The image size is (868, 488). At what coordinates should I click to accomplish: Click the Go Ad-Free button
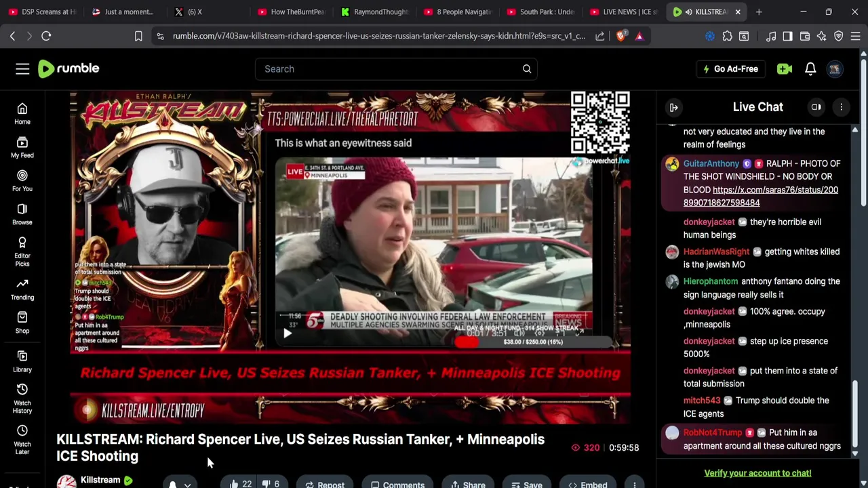[730, 68]
